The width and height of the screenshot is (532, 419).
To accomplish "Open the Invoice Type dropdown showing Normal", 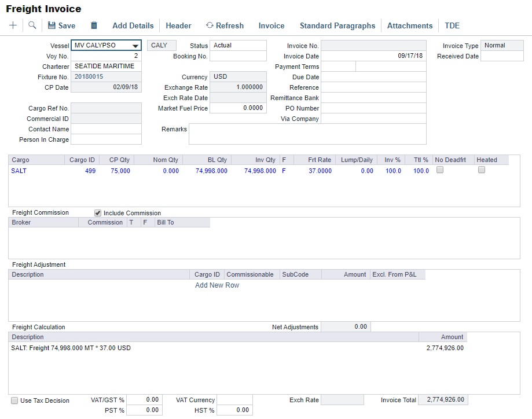I will point(502,45).
